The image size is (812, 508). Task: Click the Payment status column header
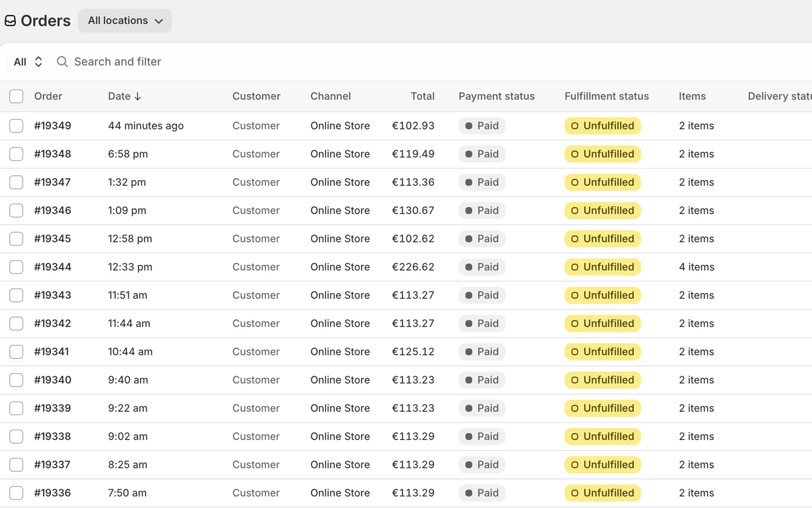[496, 96]
